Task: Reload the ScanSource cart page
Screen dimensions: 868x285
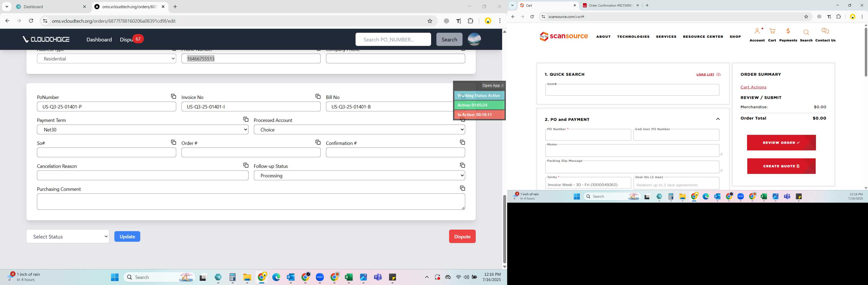Action: pos(532,17)
